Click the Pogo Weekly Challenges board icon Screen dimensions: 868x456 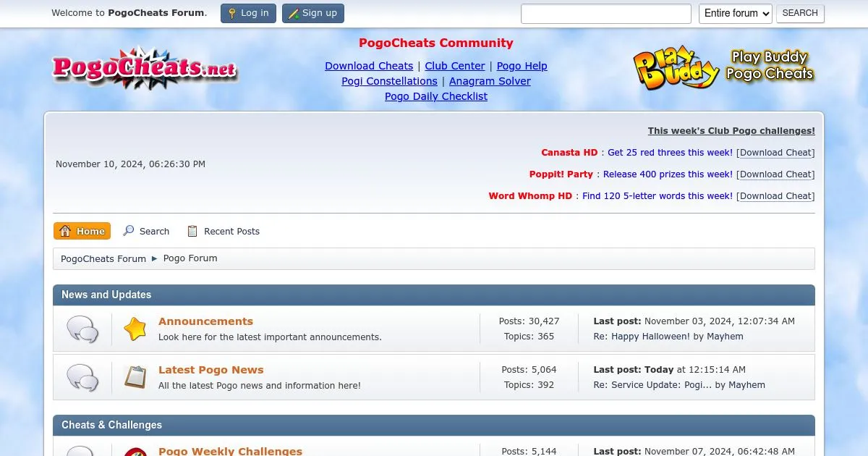pos(135,452)
